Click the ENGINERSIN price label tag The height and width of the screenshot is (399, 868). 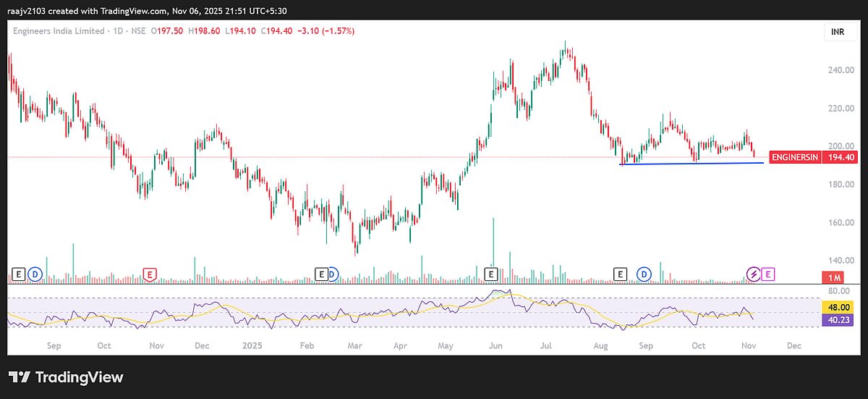(794, 157)
